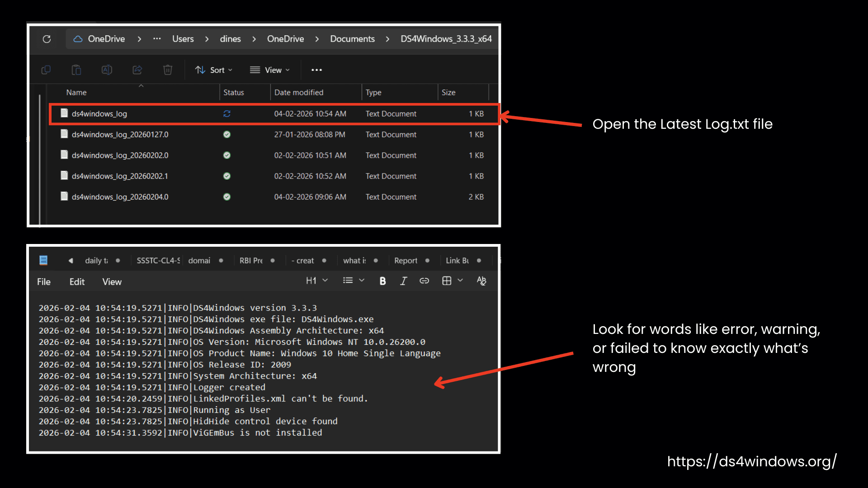Select the file ds4windows_log_20260202.1

click(119, 176)
